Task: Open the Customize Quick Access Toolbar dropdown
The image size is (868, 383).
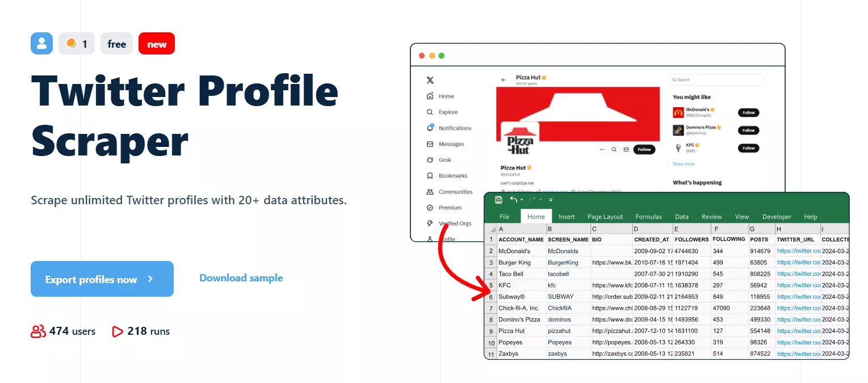Action: tap(551, 200)
